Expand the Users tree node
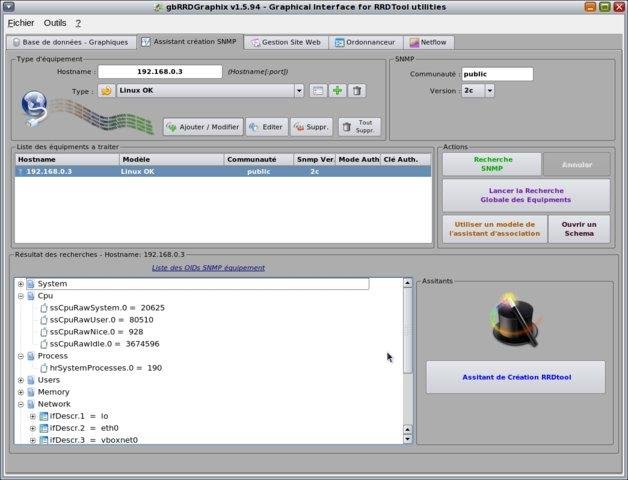Image resolution: width=628 pixels, height=480 pixels. coord(20,380)
